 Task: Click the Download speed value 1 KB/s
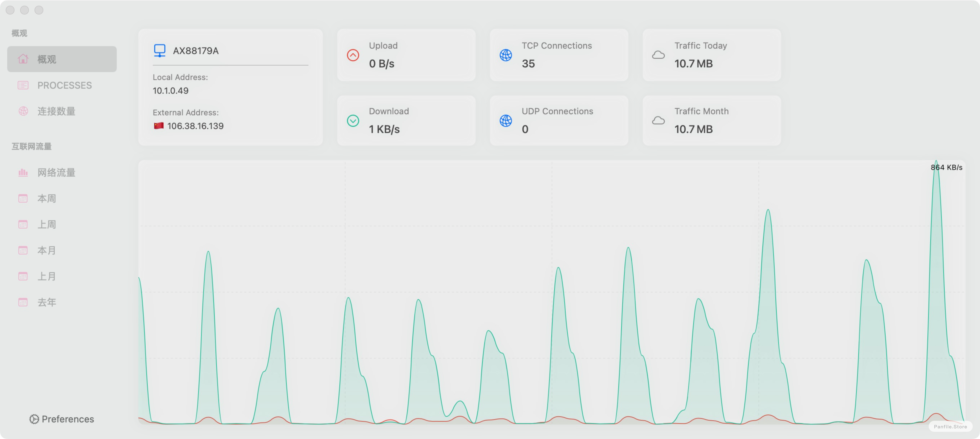tap(384, 129)
